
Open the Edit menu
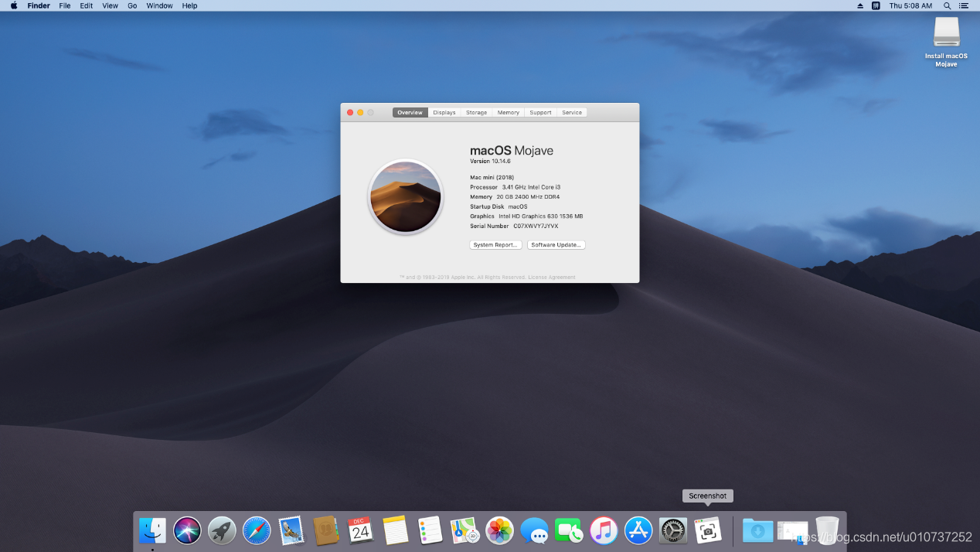pos(87,5)
